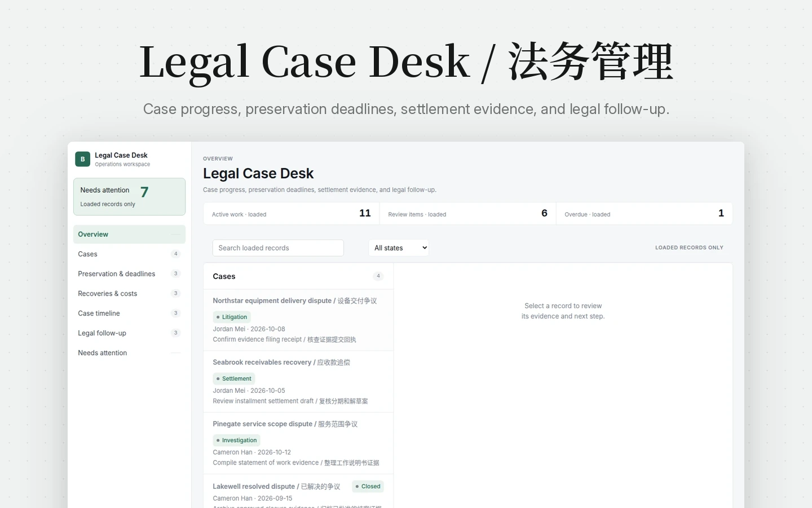Expand the All states dropdown
Viewport: 812px width, 508px height.
pyautogui.click(x=399, y=248)
